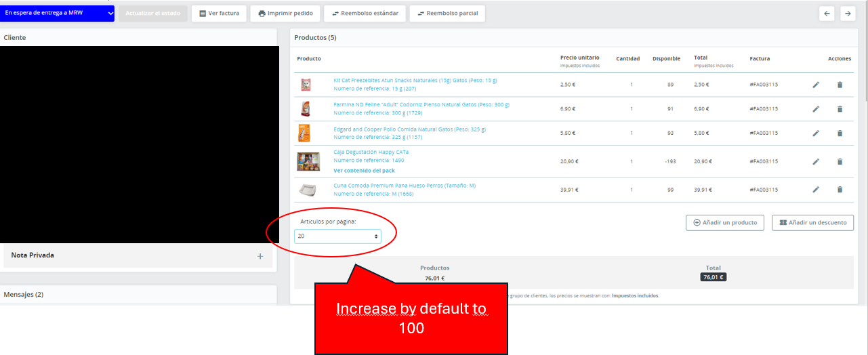Viewport: 868px width, 355px height.
Task: Click Añadir un producto
Action: [725, 222]
